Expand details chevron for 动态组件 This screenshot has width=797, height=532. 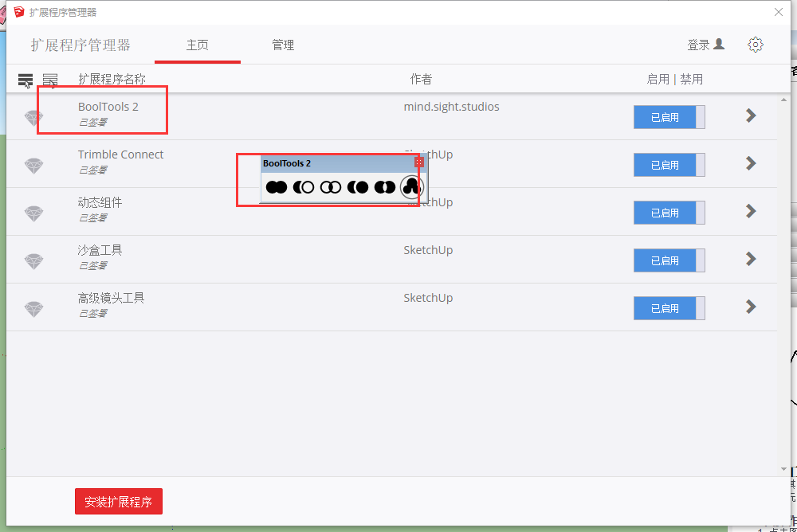click(751, 211)
